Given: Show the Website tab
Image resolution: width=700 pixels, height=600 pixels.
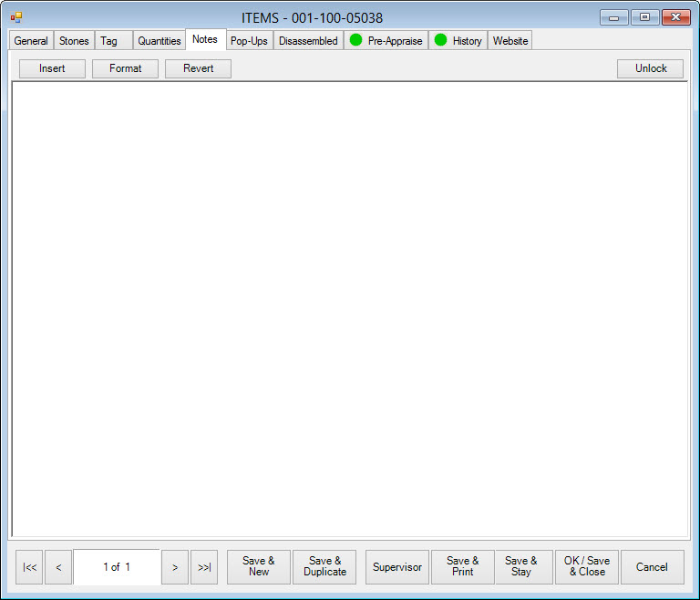Looking at the screenshot, I should (510, 41).
